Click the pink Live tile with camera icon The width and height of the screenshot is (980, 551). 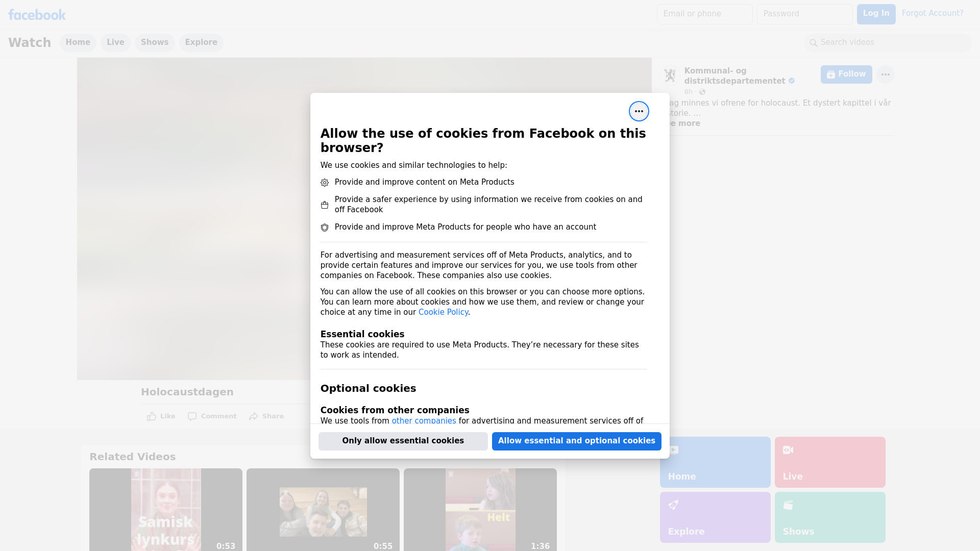830,462
